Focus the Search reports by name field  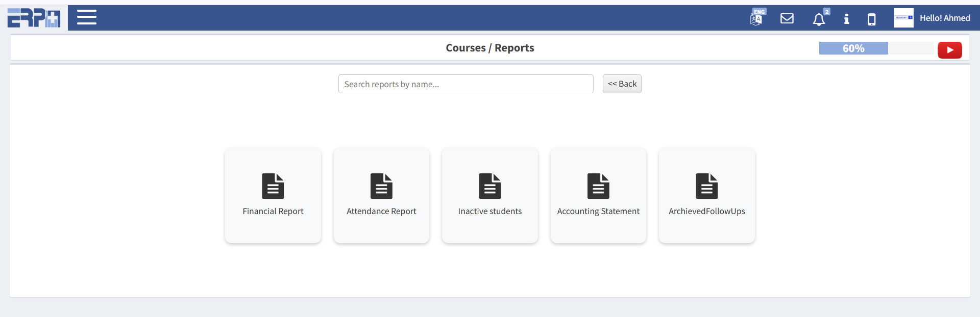465,84
